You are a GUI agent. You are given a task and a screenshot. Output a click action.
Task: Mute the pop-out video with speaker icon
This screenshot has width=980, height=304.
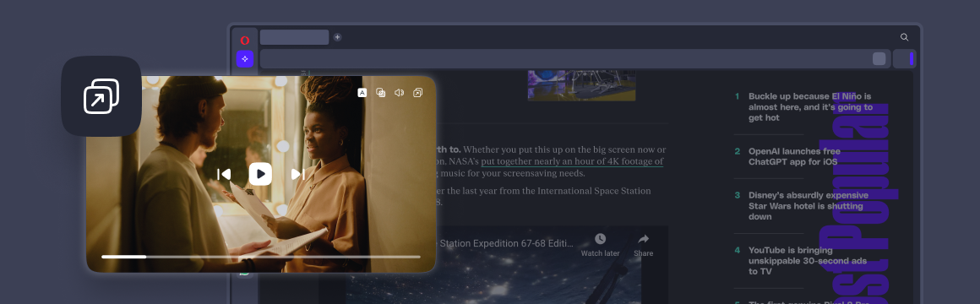pos(399,92)
